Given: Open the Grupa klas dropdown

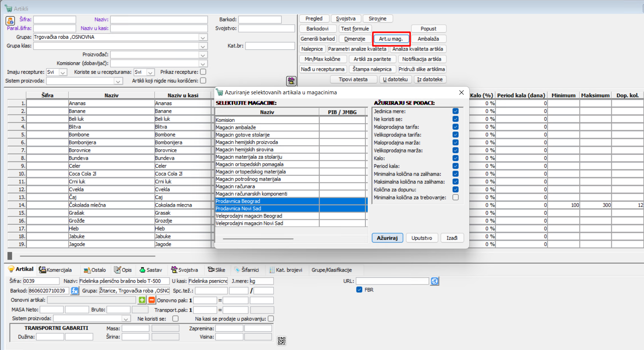Looking at the screenshot, I should (203, 46).
